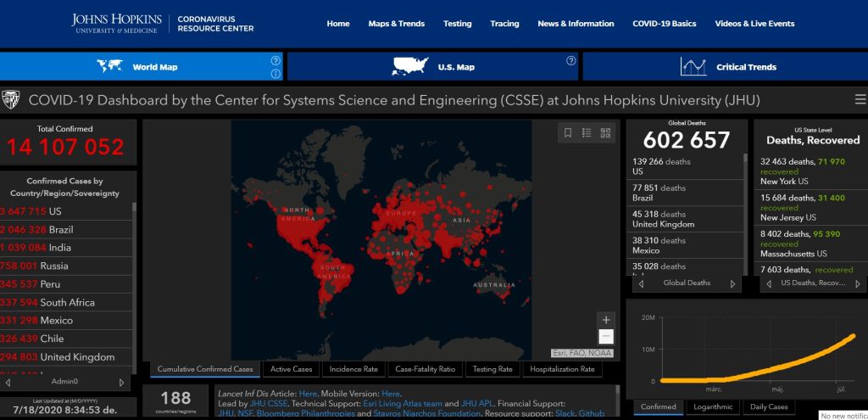
Task: Show the map legend list icon
Action: point(587,133)
